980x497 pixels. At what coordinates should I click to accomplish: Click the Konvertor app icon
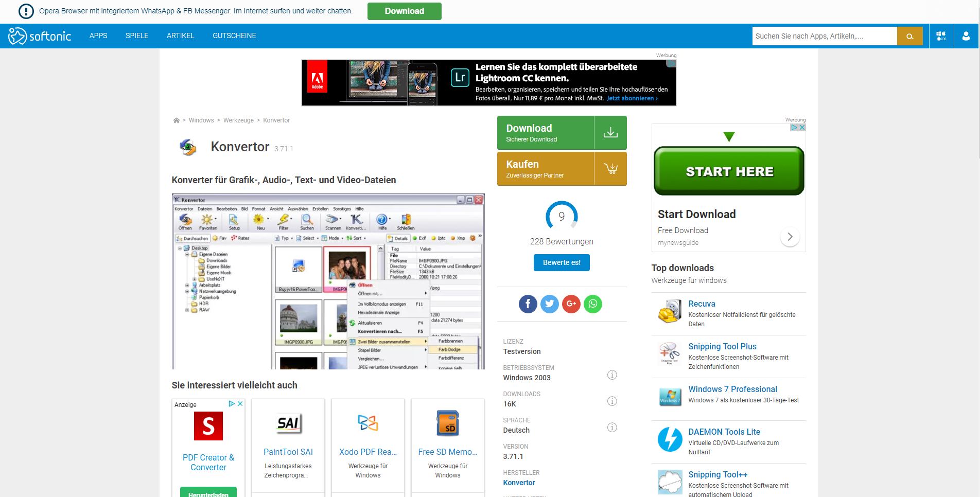click(x=188, y=147)
